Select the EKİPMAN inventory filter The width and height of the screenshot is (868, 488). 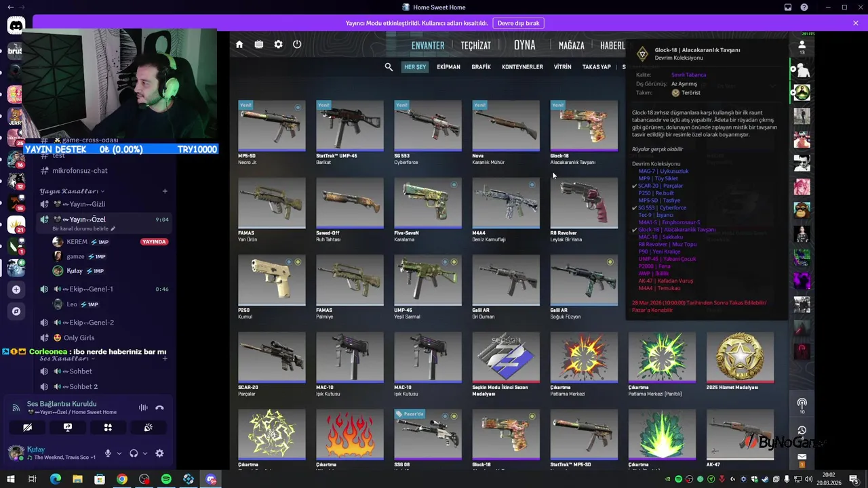coord(448,67)
